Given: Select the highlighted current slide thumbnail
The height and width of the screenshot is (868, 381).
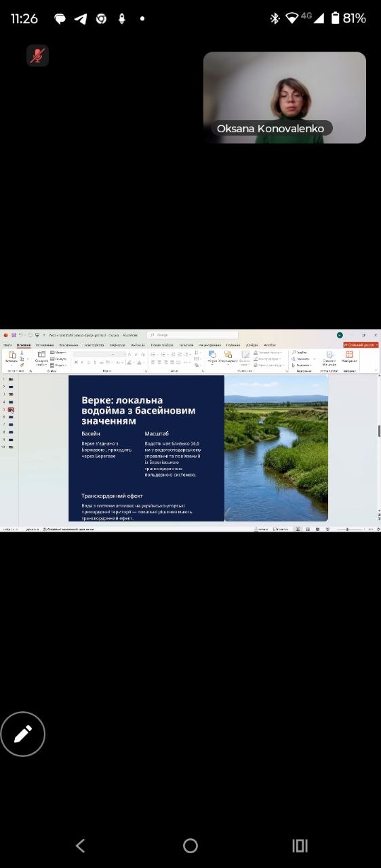Looking at the screenshot, I should pyautogui.click(x=11, y=410).
